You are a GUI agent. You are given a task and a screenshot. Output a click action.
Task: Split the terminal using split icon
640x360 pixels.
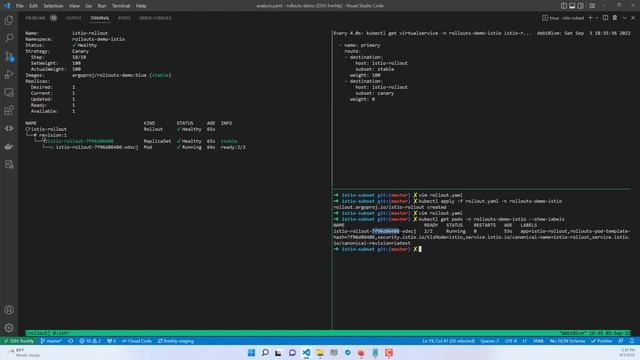(x=605, y=18)
